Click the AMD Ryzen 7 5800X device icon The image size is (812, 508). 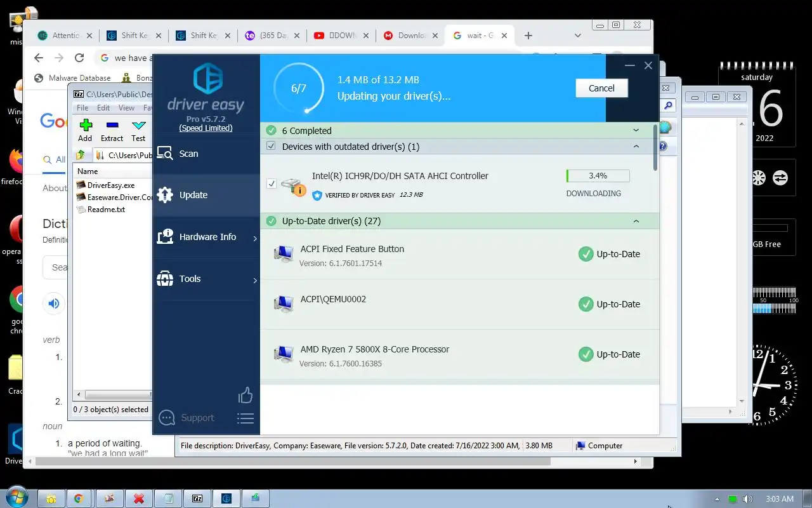click(283, 354)
